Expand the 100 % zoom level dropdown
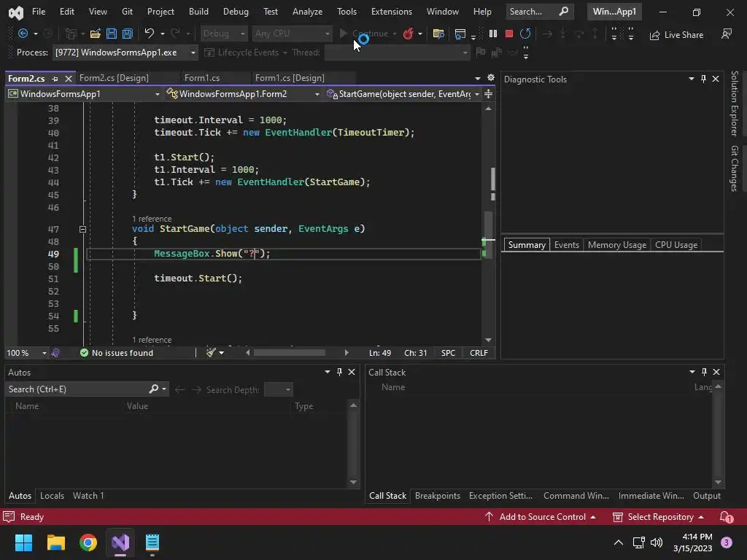 44,353
